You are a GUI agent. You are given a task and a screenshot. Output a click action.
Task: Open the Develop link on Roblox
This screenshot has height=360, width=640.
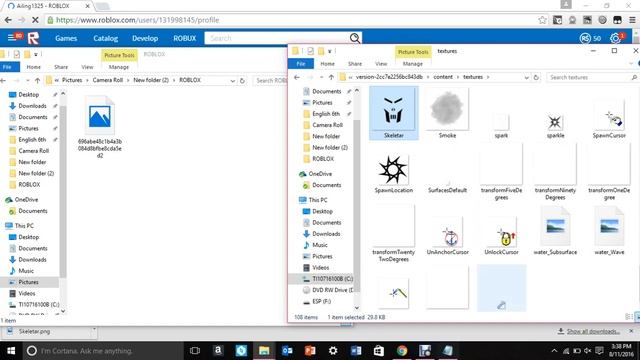click(x=145, y=38)
